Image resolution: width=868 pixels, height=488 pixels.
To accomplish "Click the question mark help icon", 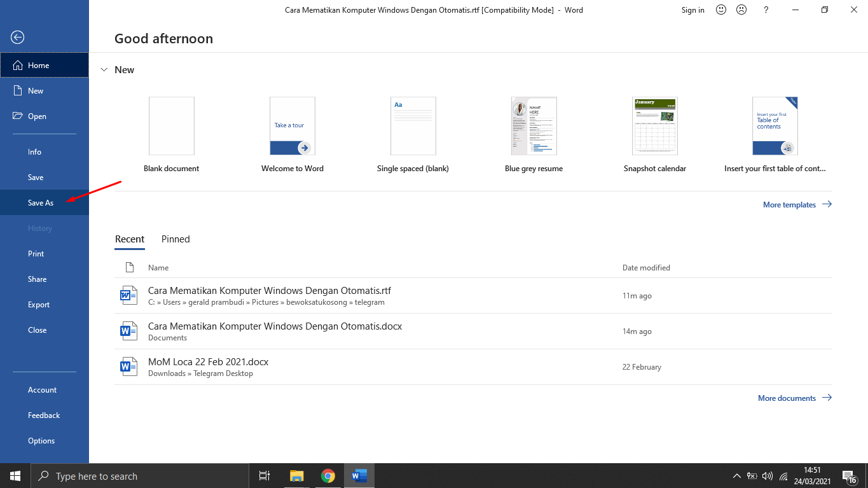I will (x=766, y=10).
